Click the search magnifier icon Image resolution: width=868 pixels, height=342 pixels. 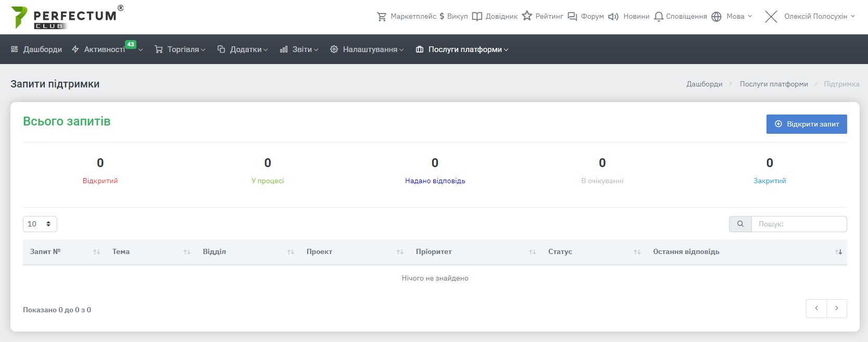tap(740, 224)
